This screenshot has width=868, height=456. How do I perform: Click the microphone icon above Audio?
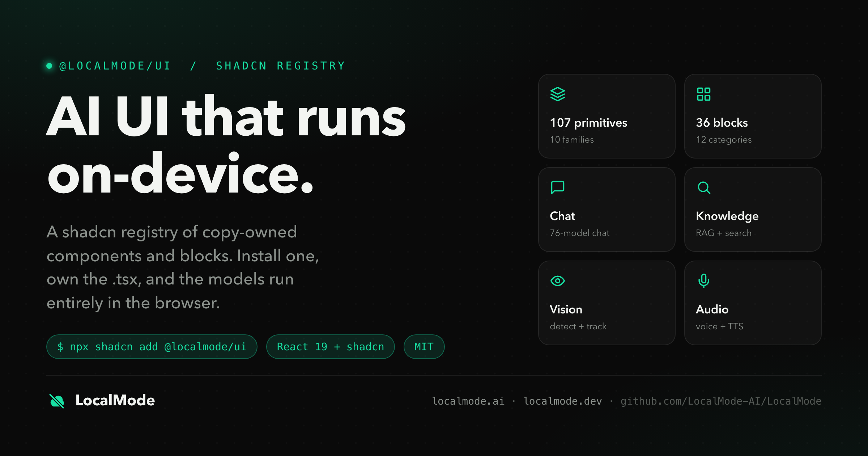(x=704, y=280)
